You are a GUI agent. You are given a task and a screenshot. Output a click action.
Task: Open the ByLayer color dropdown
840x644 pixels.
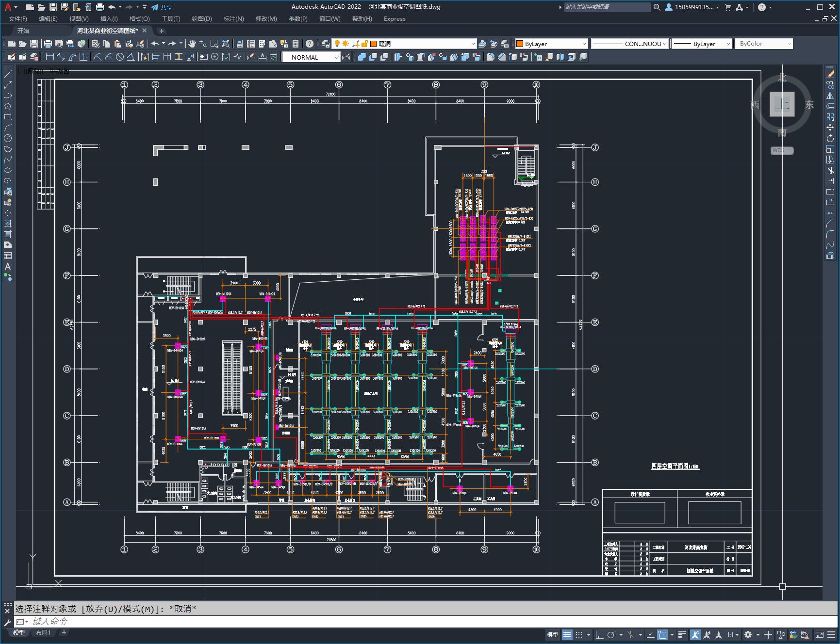551,44
